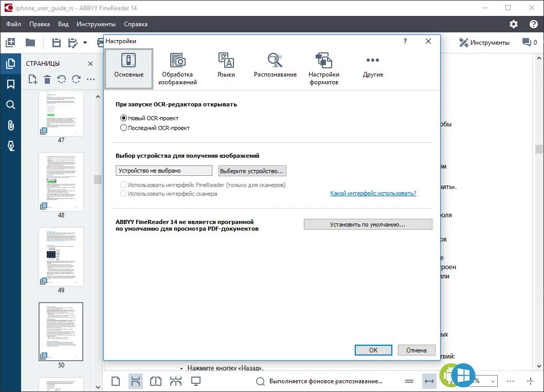544x392 pixels.
Task: Open the digital signatures pen icon
Action: pos(11,146)
